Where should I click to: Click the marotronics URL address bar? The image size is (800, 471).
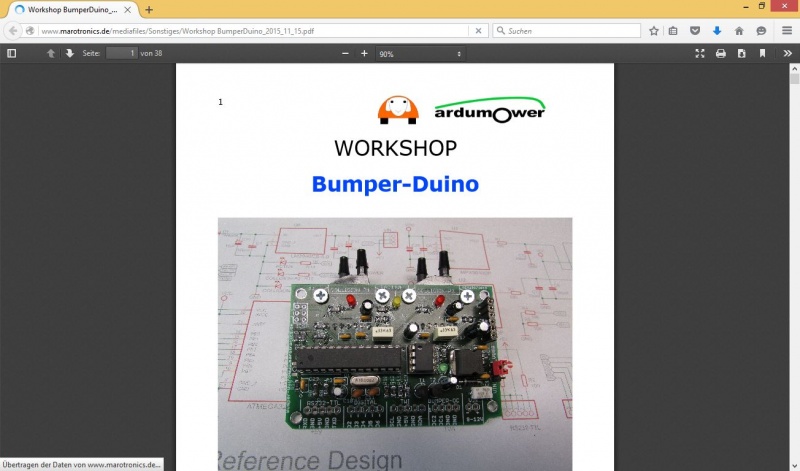click(253, 31)
